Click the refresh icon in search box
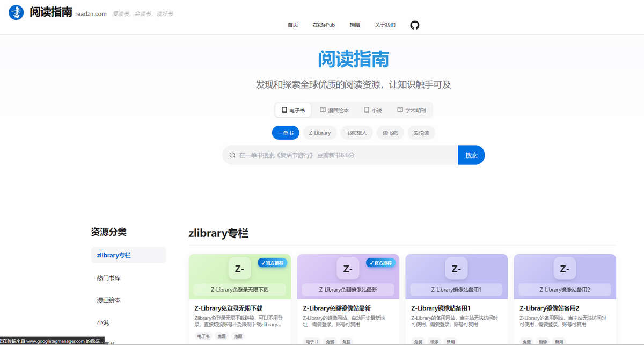This screenshot has height=345, width=644. (x=232, y=155)
